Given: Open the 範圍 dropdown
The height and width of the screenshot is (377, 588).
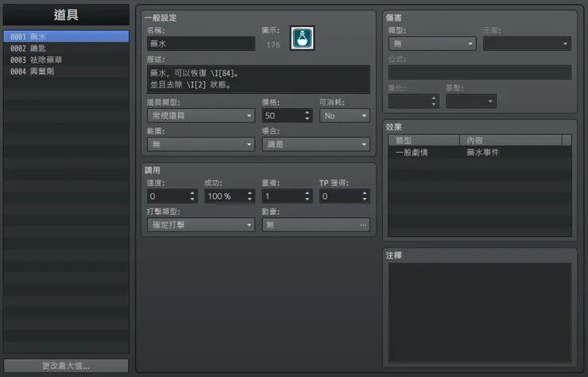Looking at the screenshot, I should point(201,144).
